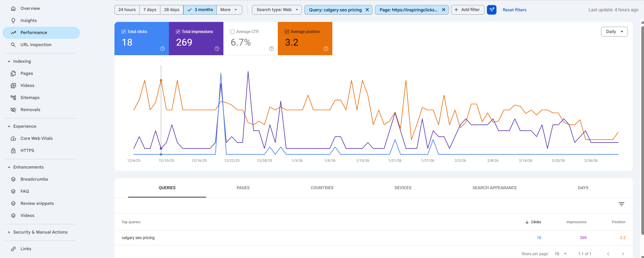Uncheck the Total clicks metric checkbox
The height and width of the screenshot is (258, 644).
(x=124, y=31)
